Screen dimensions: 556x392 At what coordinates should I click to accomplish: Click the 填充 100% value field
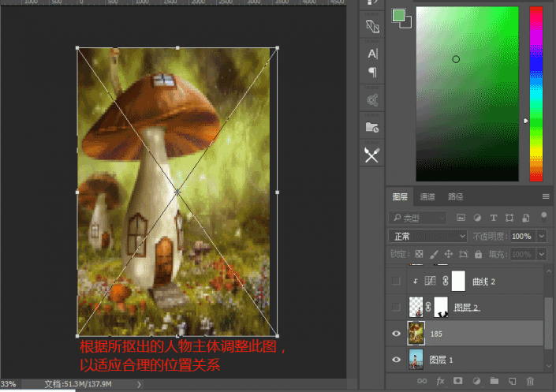524,254
